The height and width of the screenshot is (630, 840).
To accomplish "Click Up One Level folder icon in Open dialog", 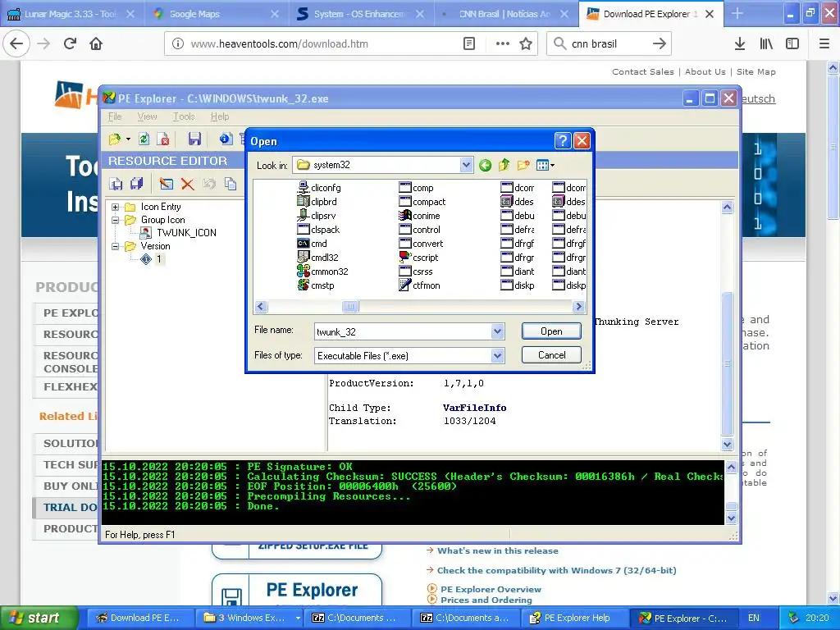I will click(x=504, y=165).
